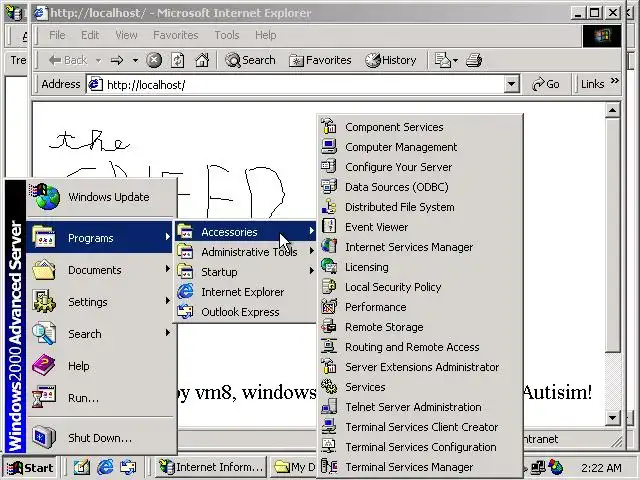Open Computer Management
The image size is (640, 480).
(420, 147)
